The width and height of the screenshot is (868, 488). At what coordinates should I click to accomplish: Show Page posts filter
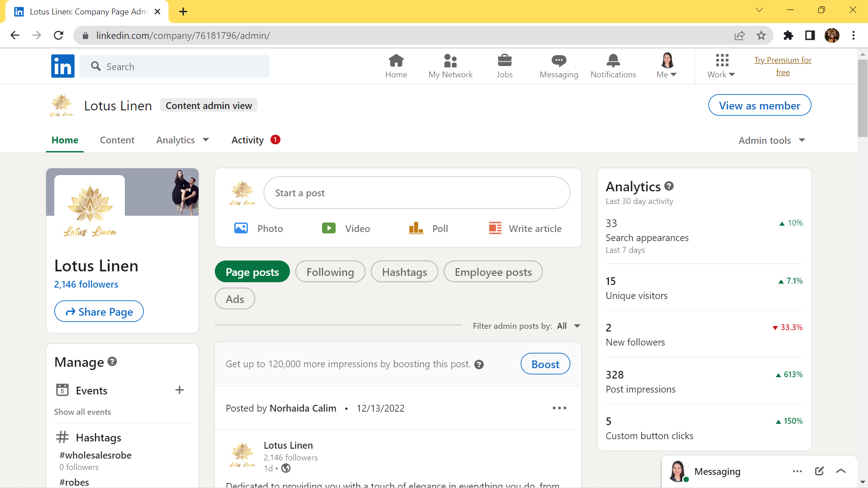252,272
